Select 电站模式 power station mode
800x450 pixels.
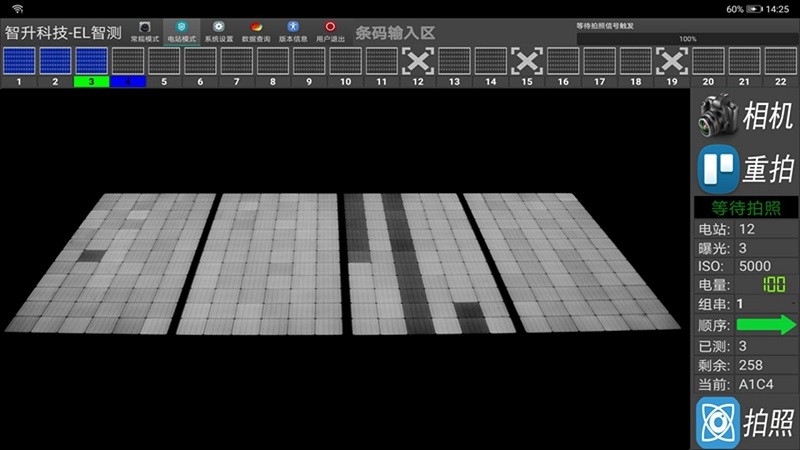click(181, 30)
